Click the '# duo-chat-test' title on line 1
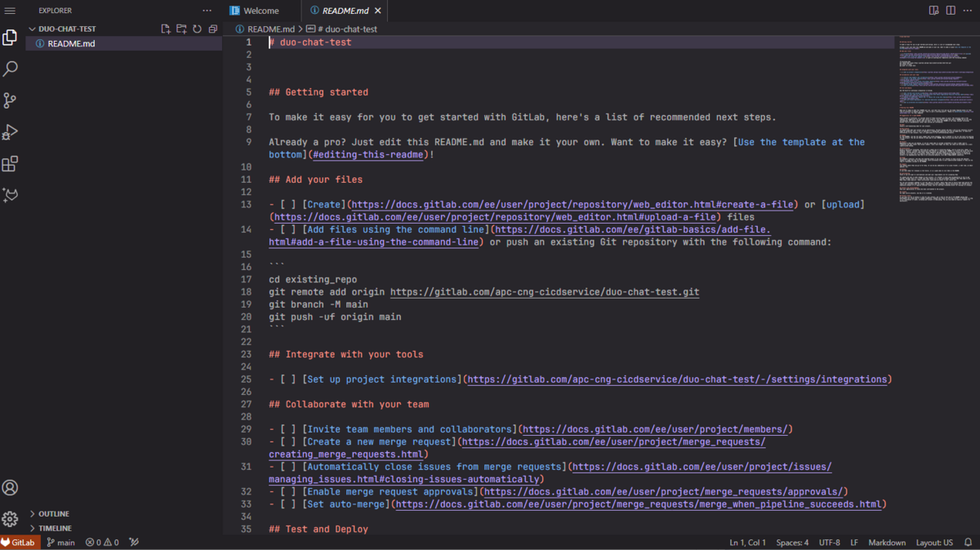The height and width of the screenshot is (550, 980). [310, 42]
